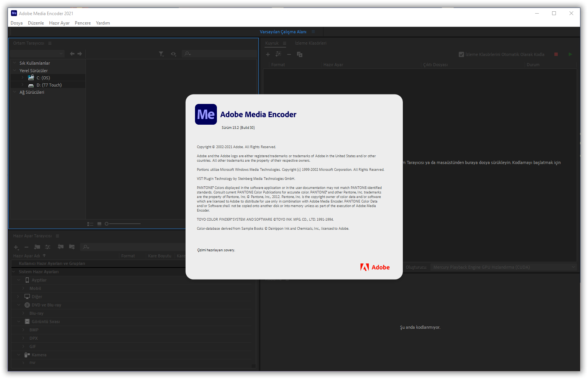Click the Durum column header in queue
The height and width of the screenshot is (379, 588).
[x=533, y=65]
